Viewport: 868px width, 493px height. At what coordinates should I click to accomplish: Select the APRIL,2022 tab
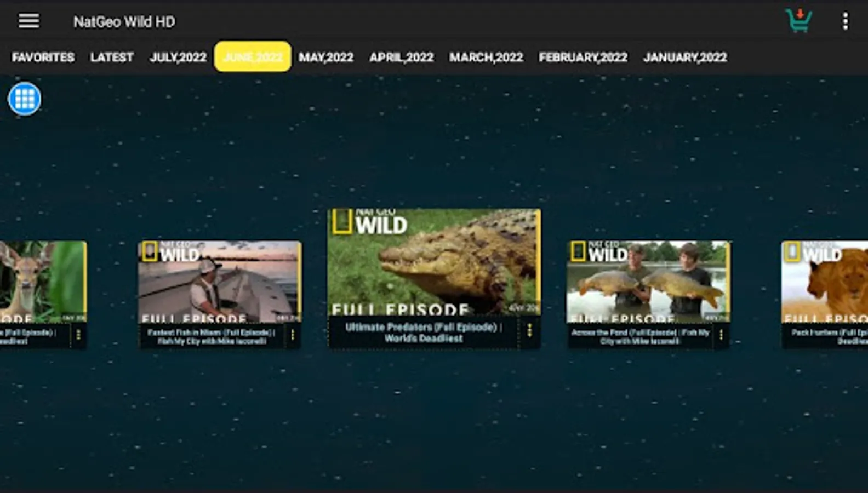402,57
